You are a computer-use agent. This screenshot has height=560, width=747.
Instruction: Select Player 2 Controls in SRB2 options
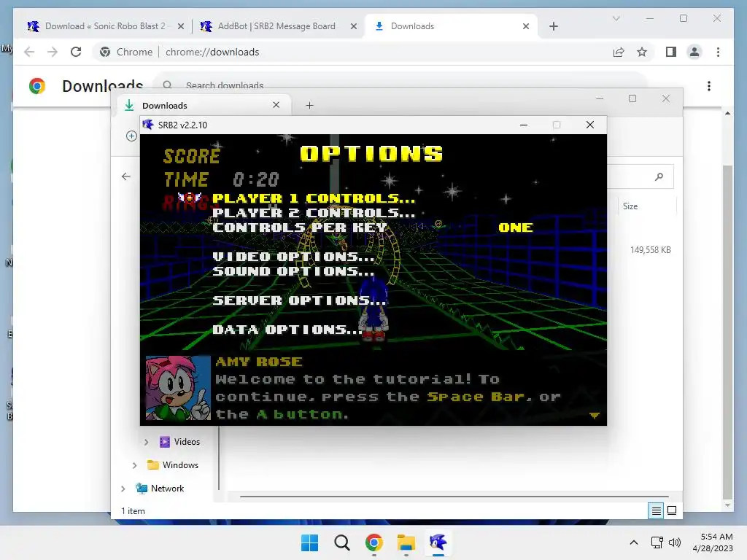[x=314, y=213]
